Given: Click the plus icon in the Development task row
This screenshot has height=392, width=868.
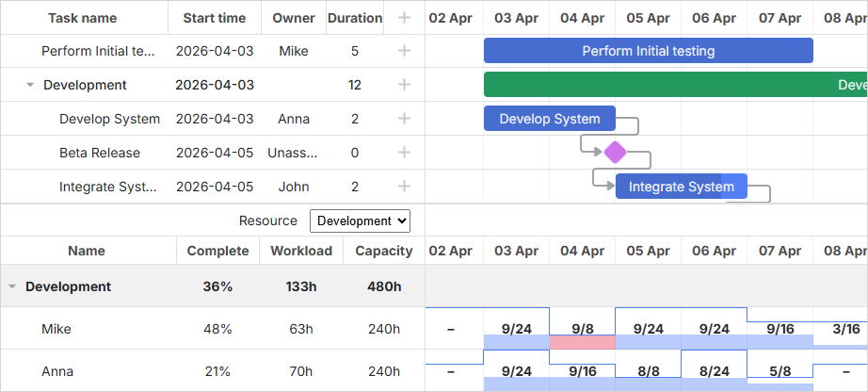Looking at the screenshot, I should pyautogui.click(x=404, y=85).
